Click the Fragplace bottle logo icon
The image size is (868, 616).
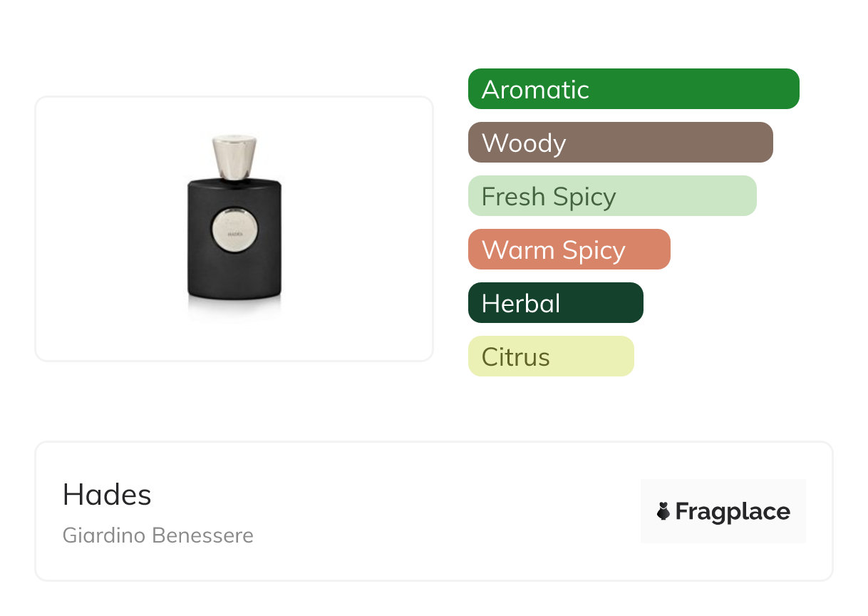click(x=663, y=512)
